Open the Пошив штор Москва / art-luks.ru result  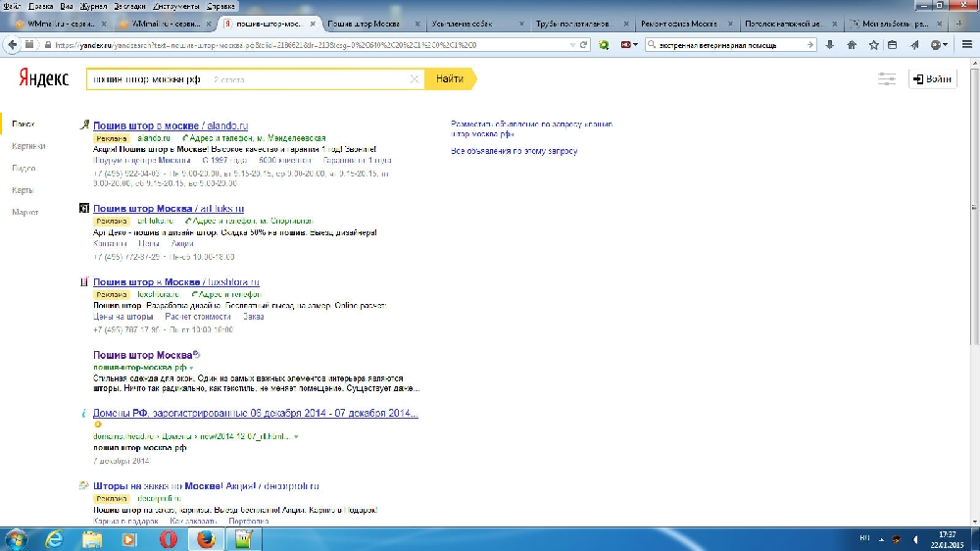tap(169, 209)
